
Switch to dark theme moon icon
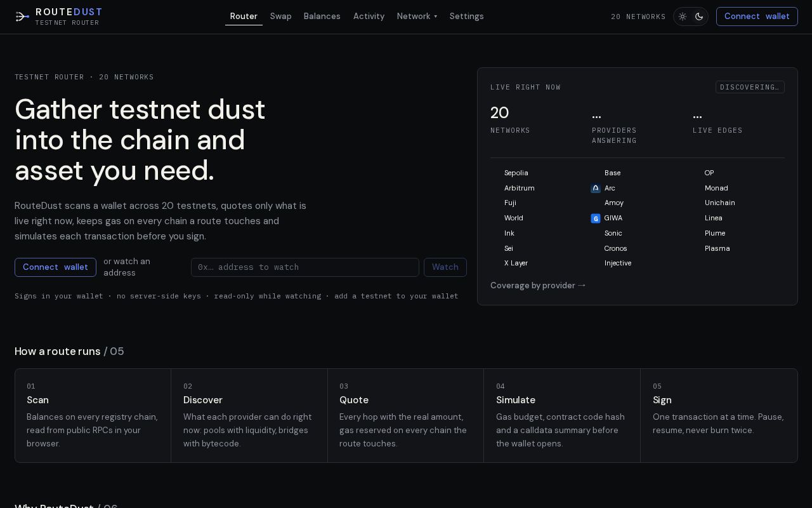coord(699,17)
